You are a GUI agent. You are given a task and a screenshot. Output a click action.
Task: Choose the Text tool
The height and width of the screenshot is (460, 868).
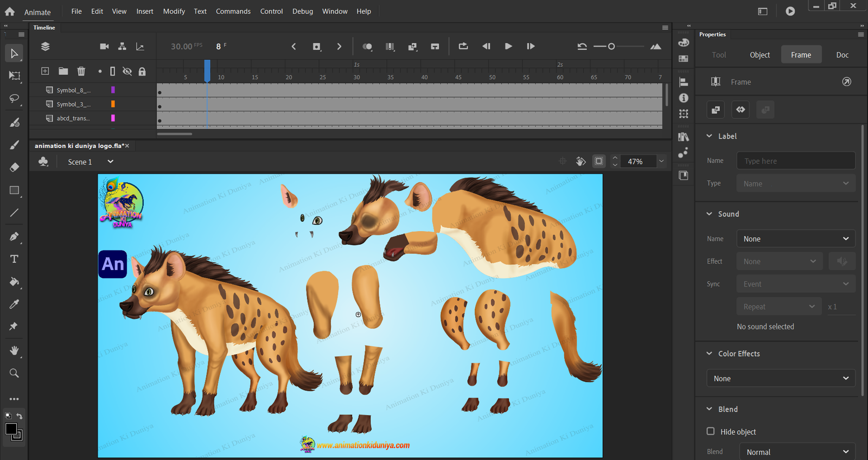[x=15, y=259]
